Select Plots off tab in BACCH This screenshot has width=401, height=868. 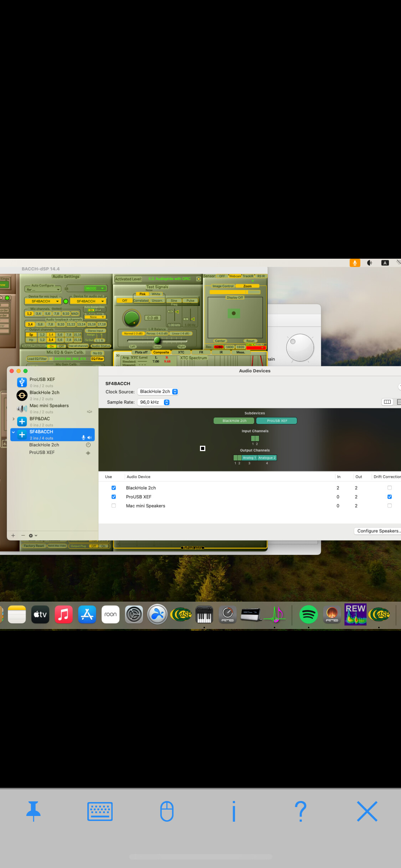click(x=141, y=352)
